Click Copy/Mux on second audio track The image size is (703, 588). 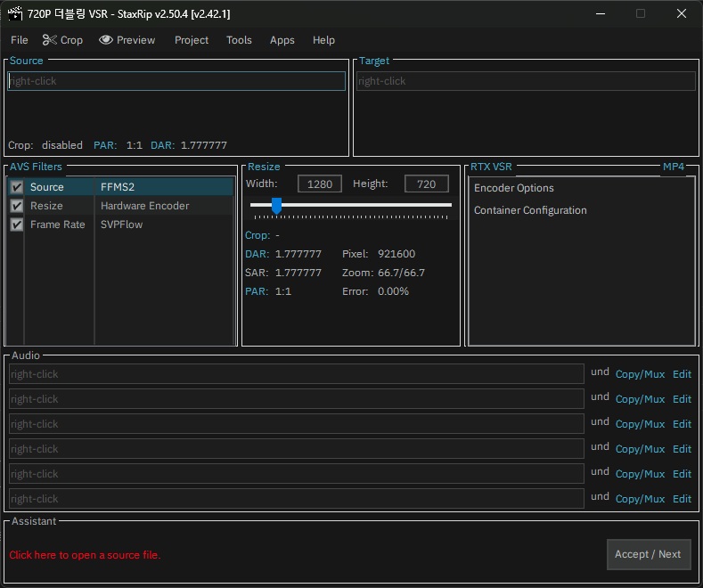pos(640,399)
